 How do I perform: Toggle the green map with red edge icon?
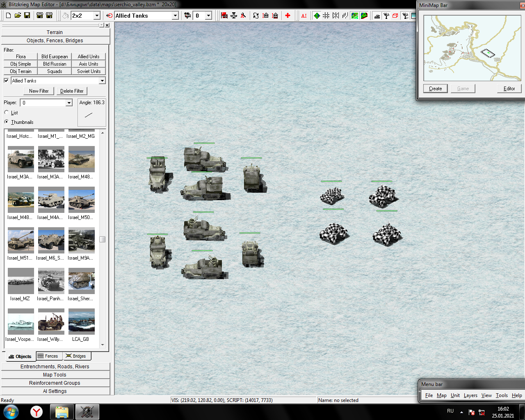tap(364, 16)
